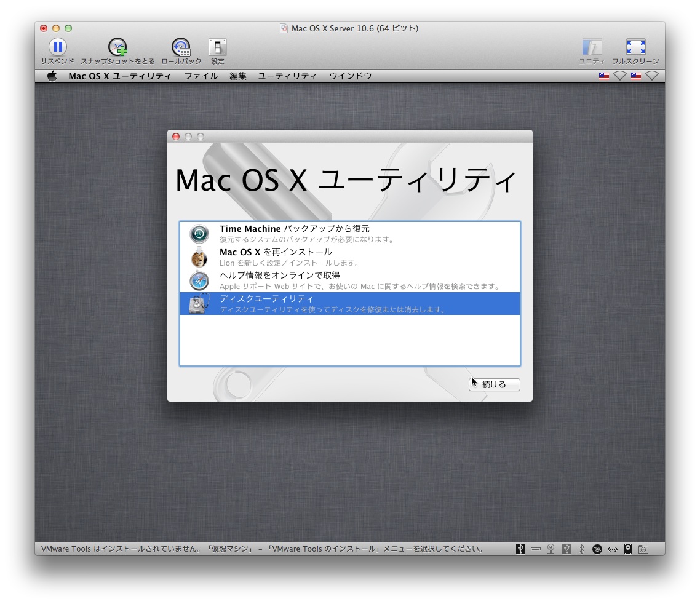Click the grayed-out USB device status icon
This screenshot has height=604, width=700.
coord(567,549)
